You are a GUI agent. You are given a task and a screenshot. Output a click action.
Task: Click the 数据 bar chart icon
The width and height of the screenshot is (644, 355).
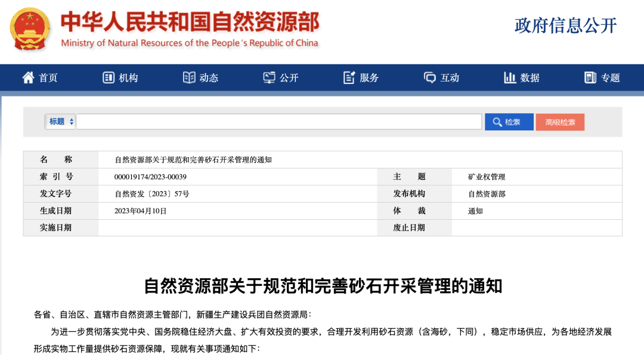coord(510,77)
